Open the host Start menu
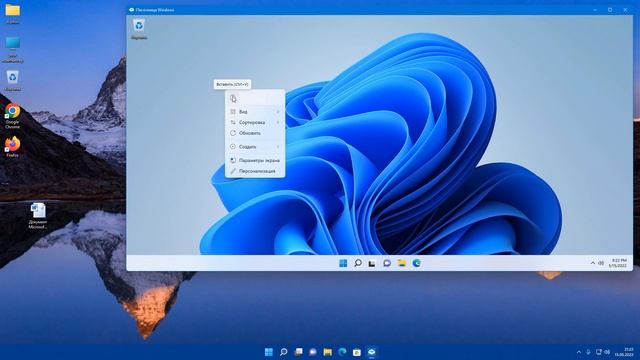This screenshot has width=640, height=360. coord(269,352)
